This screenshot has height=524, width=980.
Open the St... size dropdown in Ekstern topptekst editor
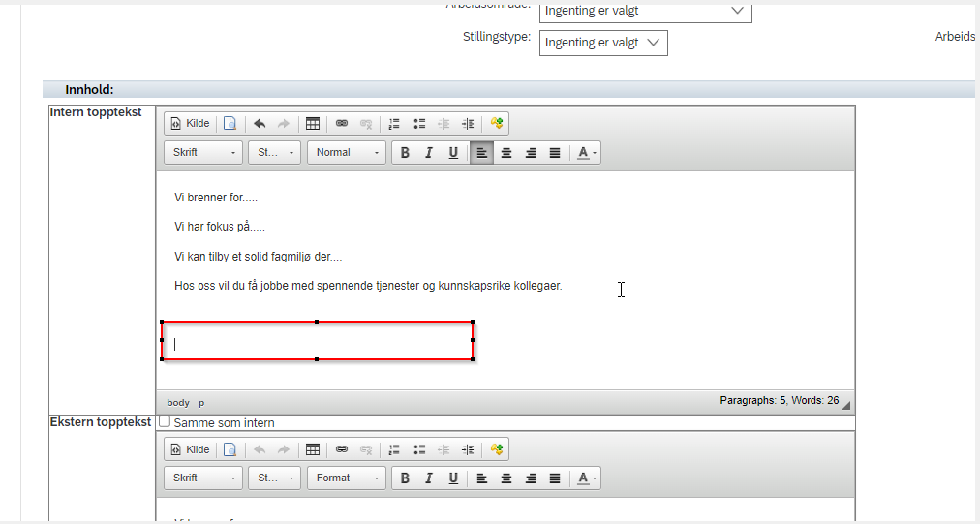[x=274, y=478]
